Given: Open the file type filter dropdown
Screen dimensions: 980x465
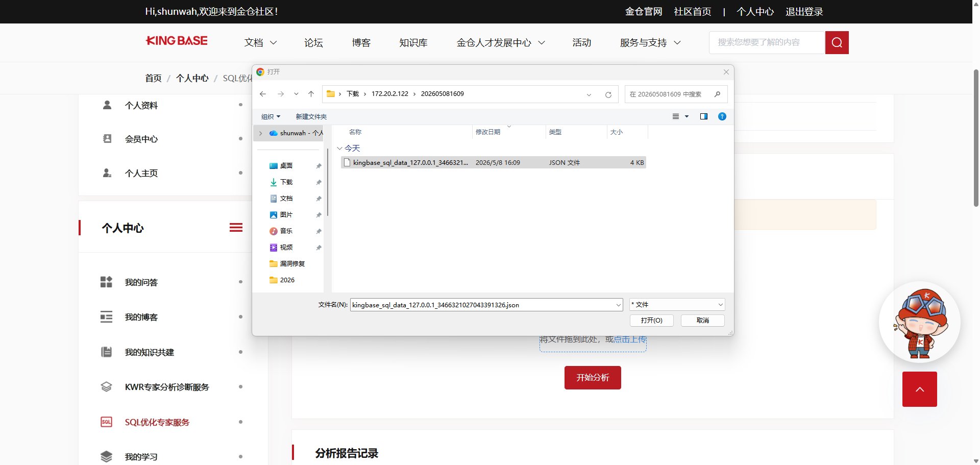Looking at the screenshot, I should tap(720, 305).
